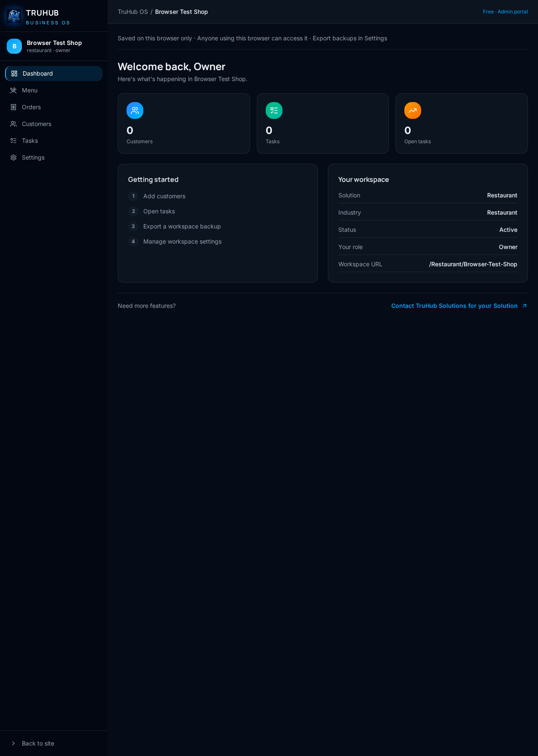Click the step number 1 badge
The width and height of the screenshot is (538, 756).
(x=133, y=196)
